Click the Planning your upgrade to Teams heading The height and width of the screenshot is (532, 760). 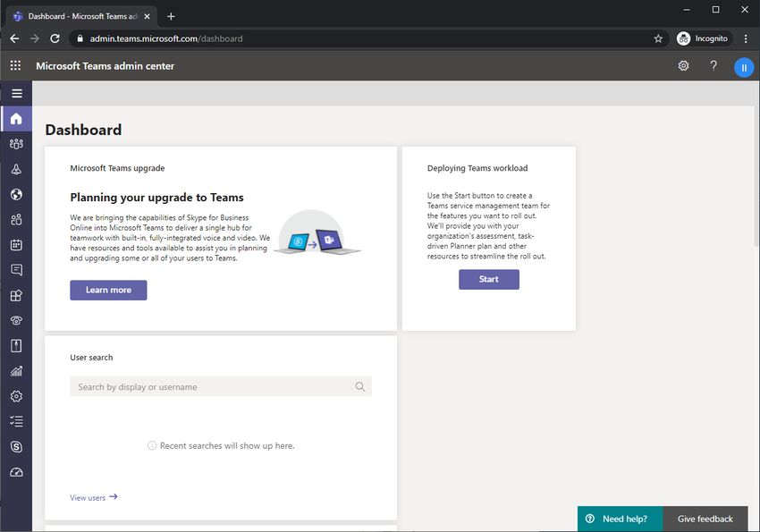[156, 198]
